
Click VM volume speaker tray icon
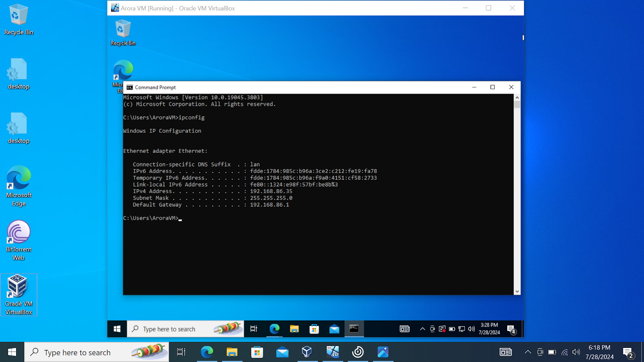pos(471,329)
